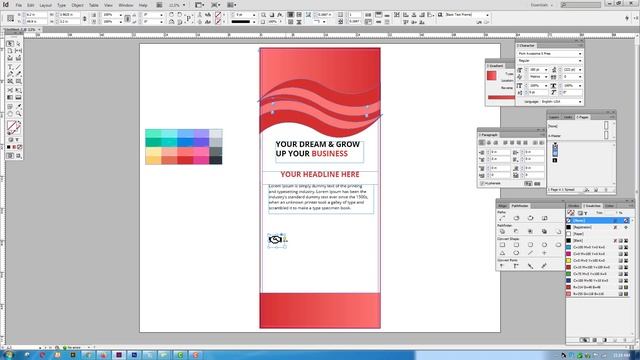Screen dimensions: 640x360
Task: Click Corner convert point icon in Pathfinder
Action: click(x=516, y=266)
